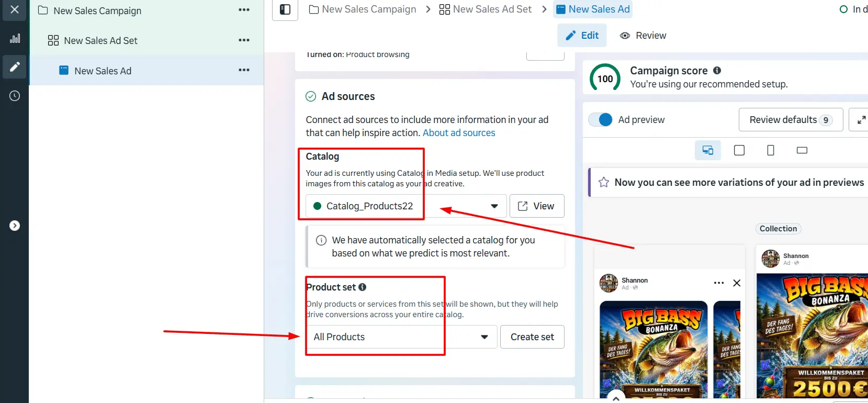Select the pencil edit icon in sidebar

[15, 66]
